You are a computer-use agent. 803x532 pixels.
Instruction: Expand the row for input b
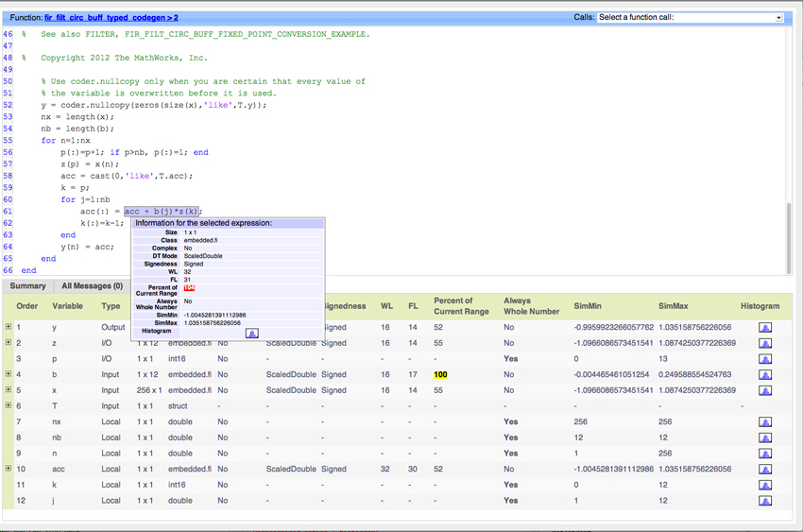(x=9, y=374)
